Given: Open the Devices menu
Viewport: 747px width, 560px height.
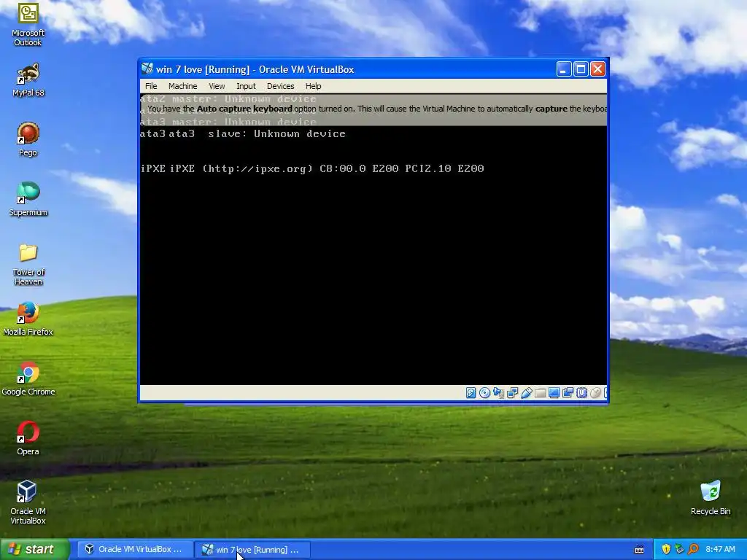Looking at the screenshot, I should pyautogui.click(x=281, y=86).
